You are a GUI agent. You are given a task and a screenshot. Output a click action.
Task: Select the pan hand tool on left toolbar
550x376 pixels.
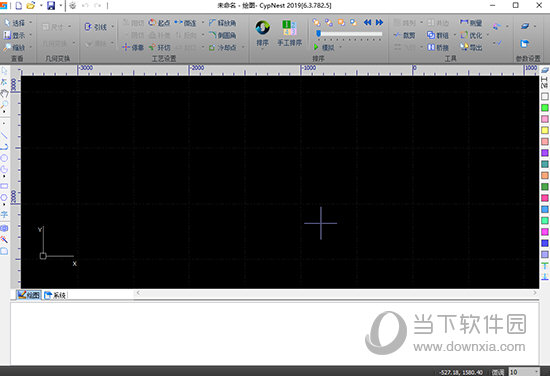click(4, 93)
